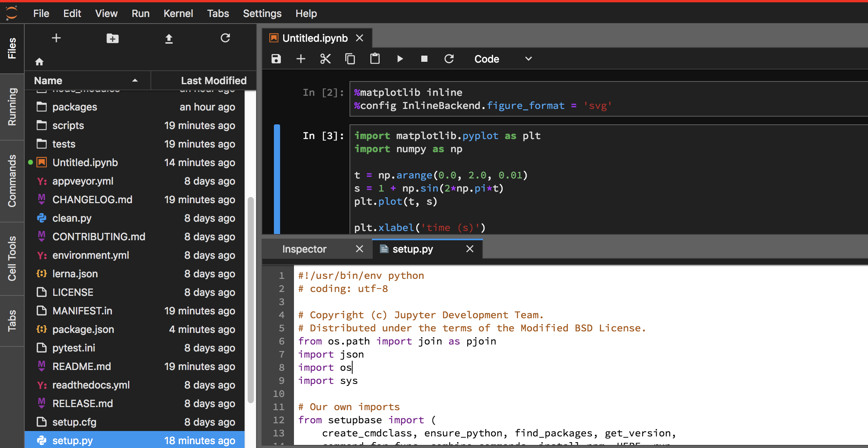
Task: Switch to the Running sidebar panel
Action: pyautogui.click(x=12, y=106)
